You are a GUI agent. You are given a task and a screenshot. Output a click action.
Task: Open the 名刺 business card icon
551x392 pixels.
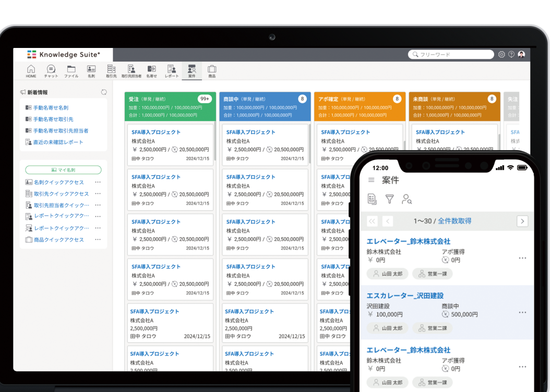91,71
